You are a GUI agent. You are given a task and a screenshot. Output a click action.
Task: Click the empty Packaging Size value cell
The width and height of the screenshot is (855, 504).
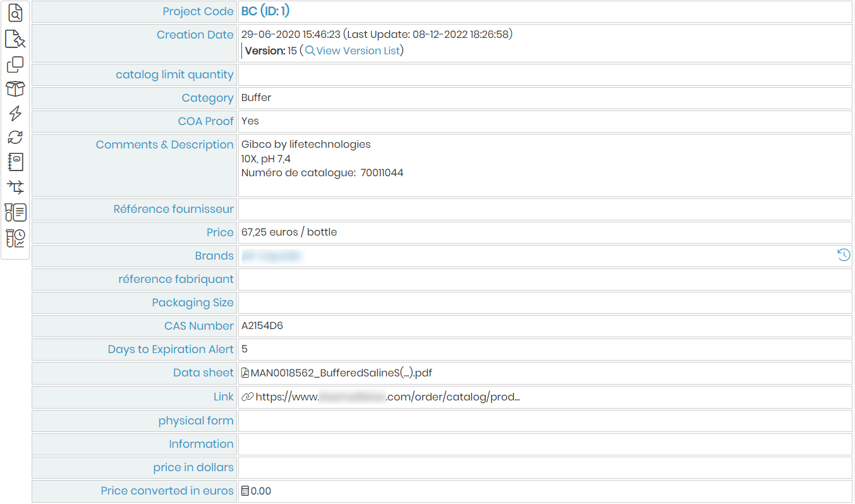tap(545, 303)
